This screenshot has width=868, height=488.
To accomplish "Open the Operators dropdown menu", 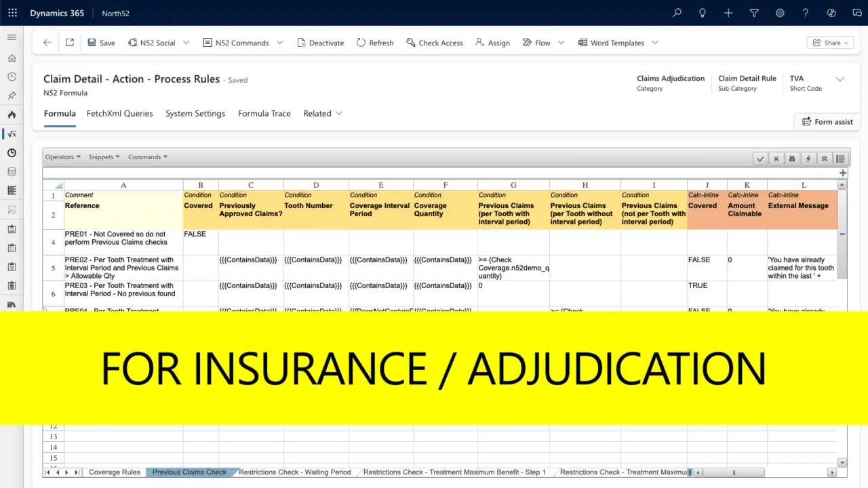I will [x=62, y=157].
